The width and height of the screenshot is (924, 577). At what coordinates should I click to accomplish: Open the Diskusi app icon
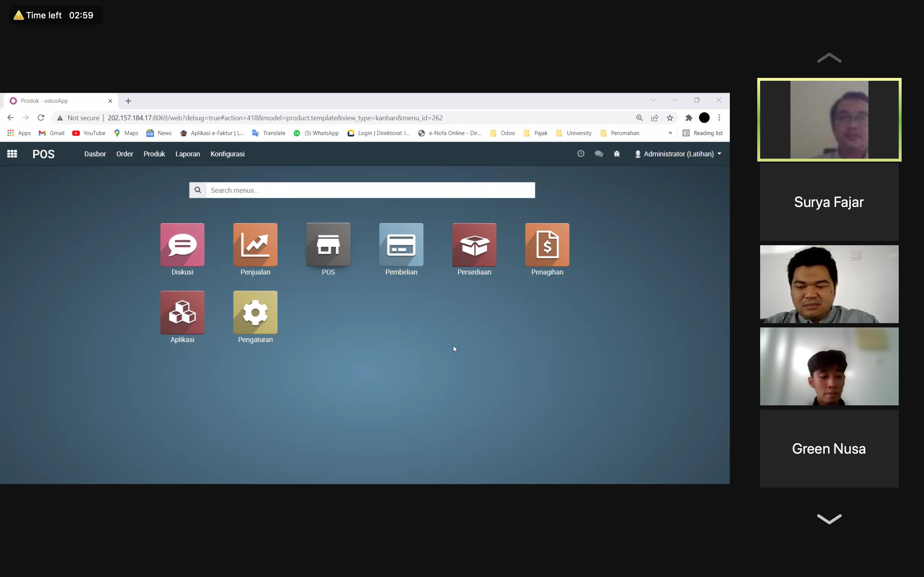[x=182, y=245]
